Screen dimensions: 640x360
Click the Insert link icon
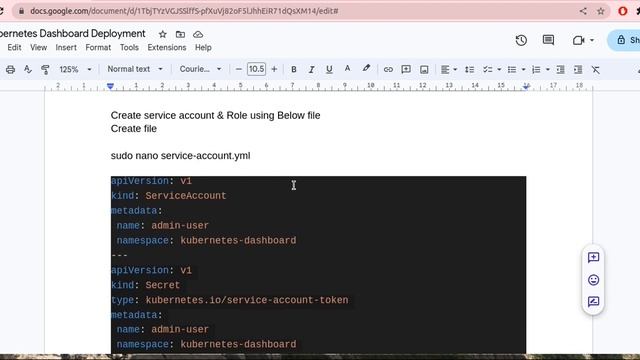pos(388,69)
